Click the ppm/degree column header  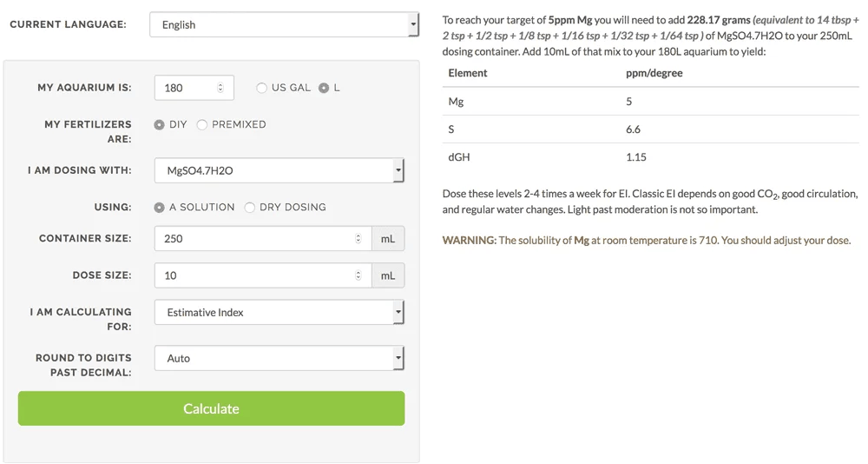click(x=654, y=73)
